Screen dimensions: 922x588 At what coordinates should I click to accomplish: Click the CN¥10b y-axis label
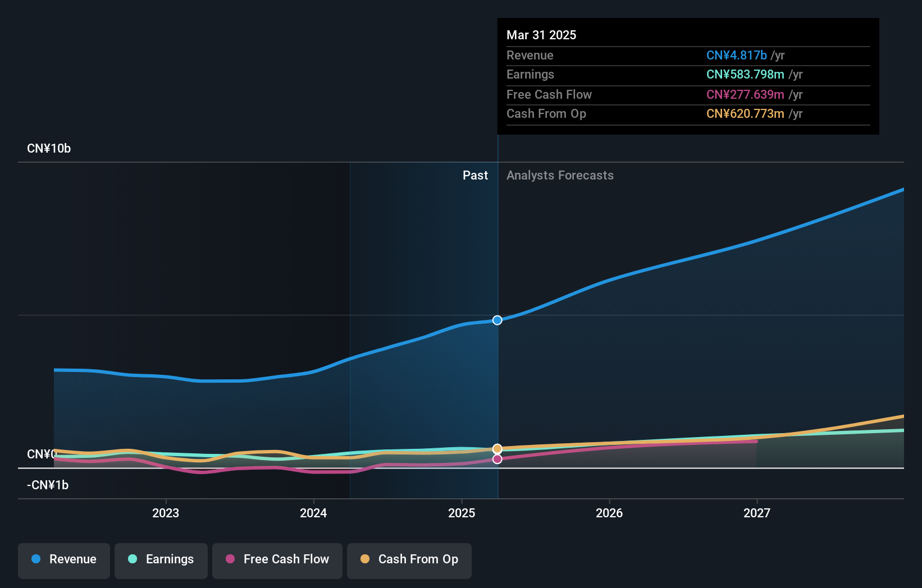pos(49,149)
